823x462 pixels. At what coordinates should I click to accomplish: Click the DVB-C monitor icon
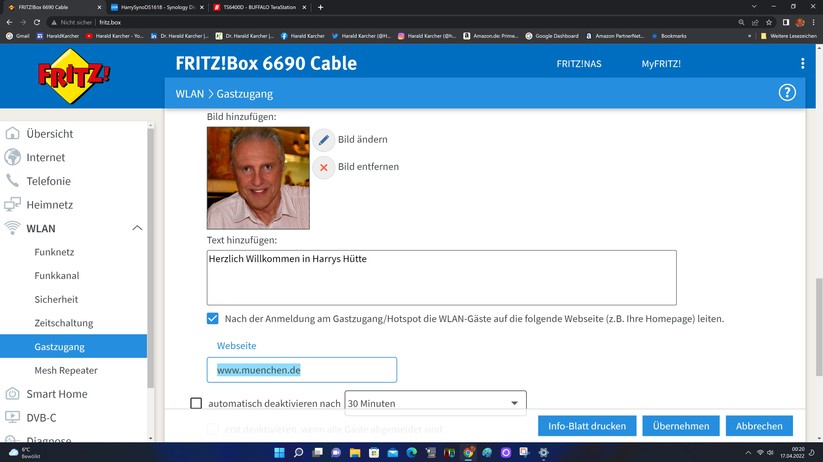point(13,417)
